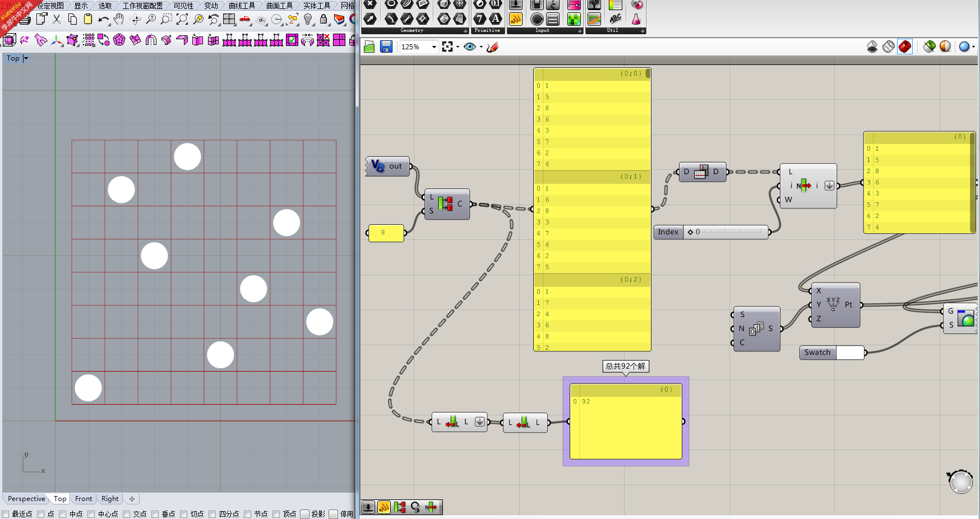Click the four-viewport layout icon
Image resolution: width=980 pixels, height=519 pixels.
229,19
